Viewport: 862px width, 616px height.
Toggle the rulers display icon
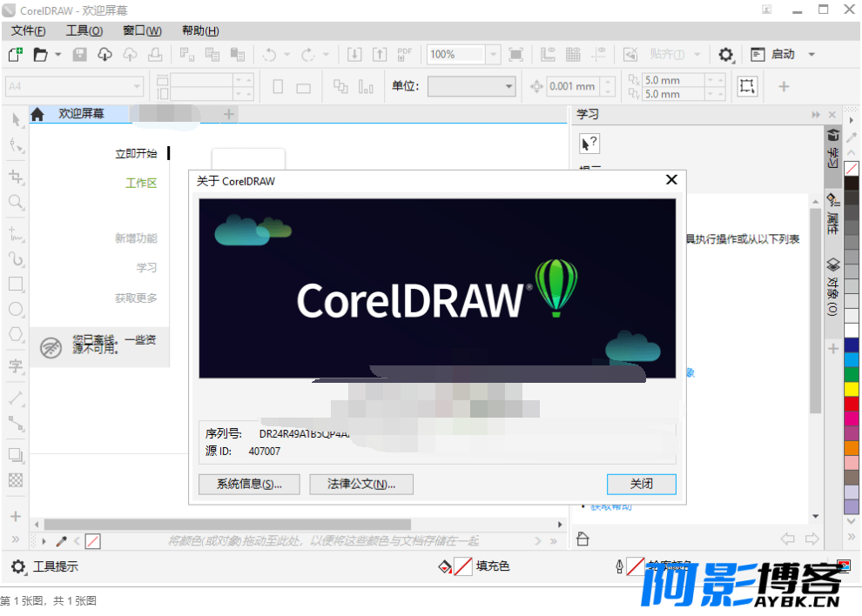tap(548, 55)
